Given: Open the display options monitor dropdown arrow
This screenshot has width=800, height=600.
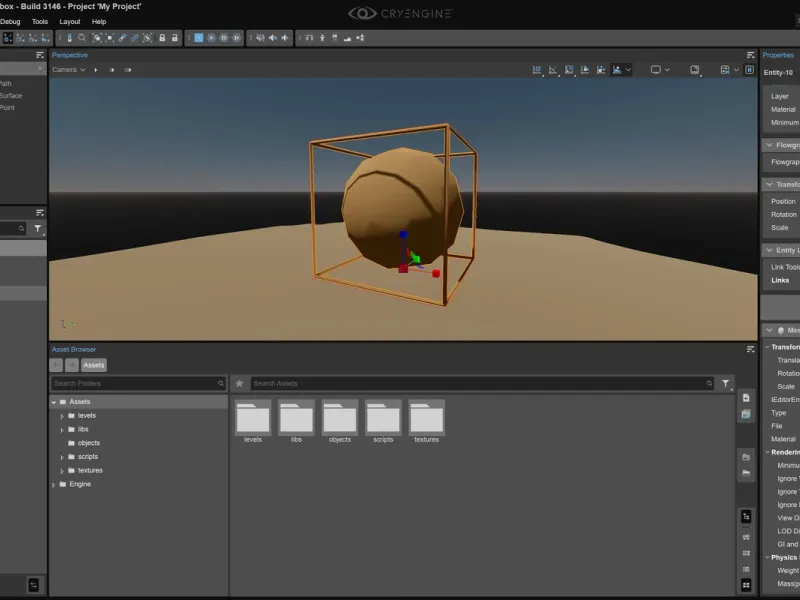Looking at the screenshot, I should pos(667,70).
